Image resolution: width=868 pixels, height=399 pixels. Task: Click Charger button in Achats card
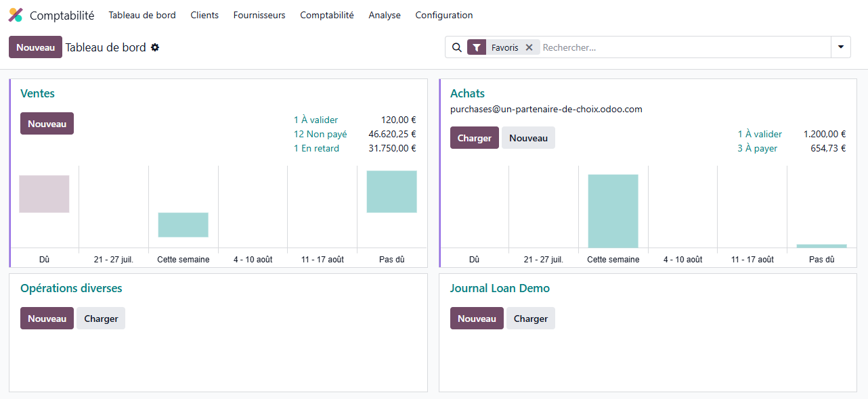point(474,138)
